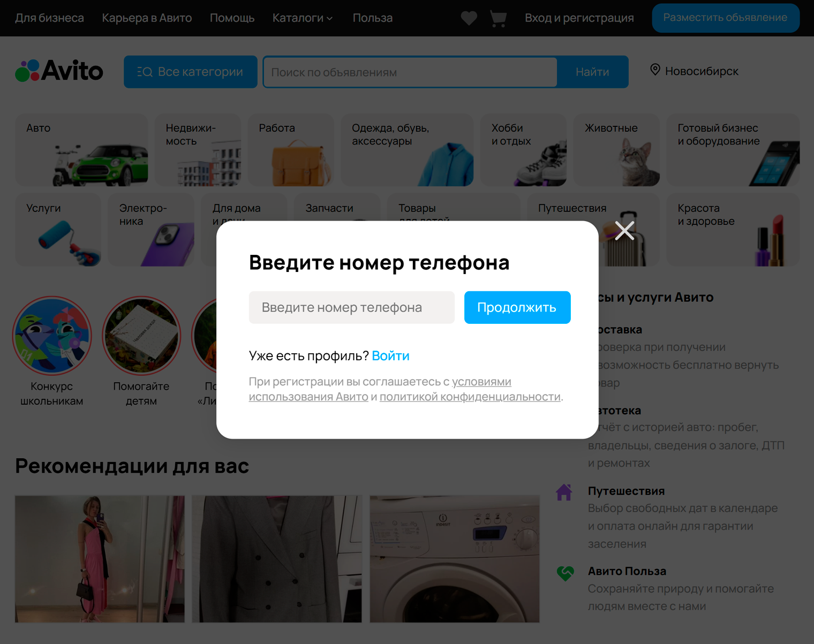Open Одежда, обувь, аксессуары category
The height and width of the screenshot is (644, 814).
407,150
